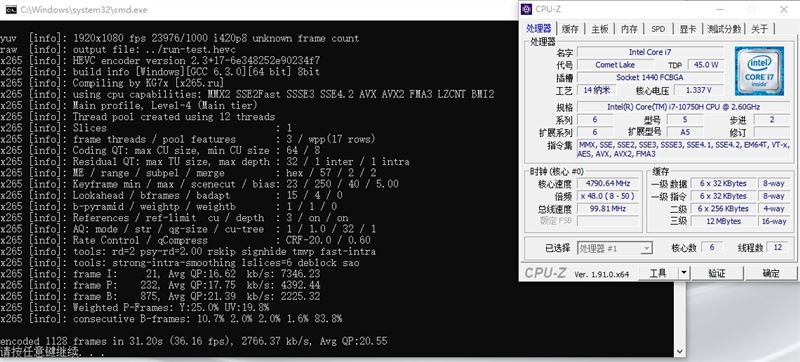
Task: Click the empty 额定 FSB field
Action: 608,221
